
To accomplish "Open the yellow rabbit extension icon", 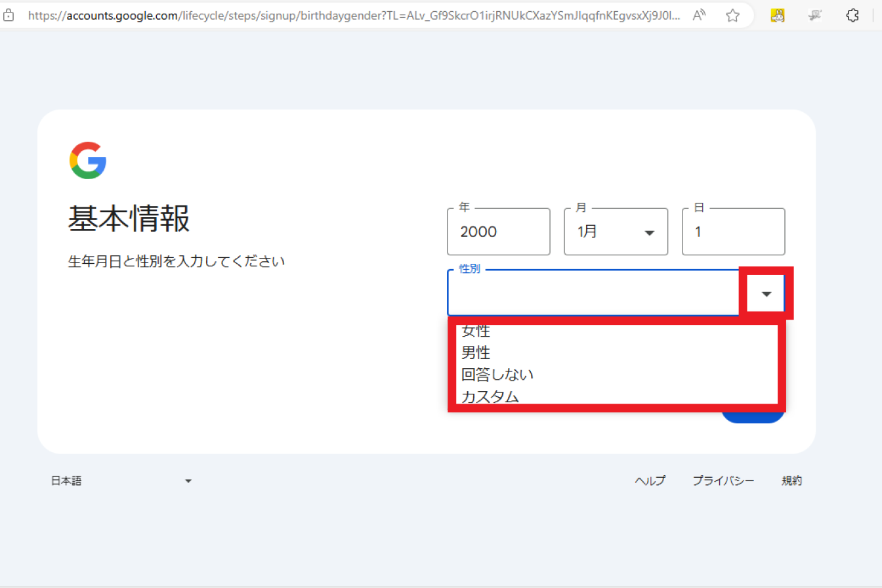I will point(778,15).
